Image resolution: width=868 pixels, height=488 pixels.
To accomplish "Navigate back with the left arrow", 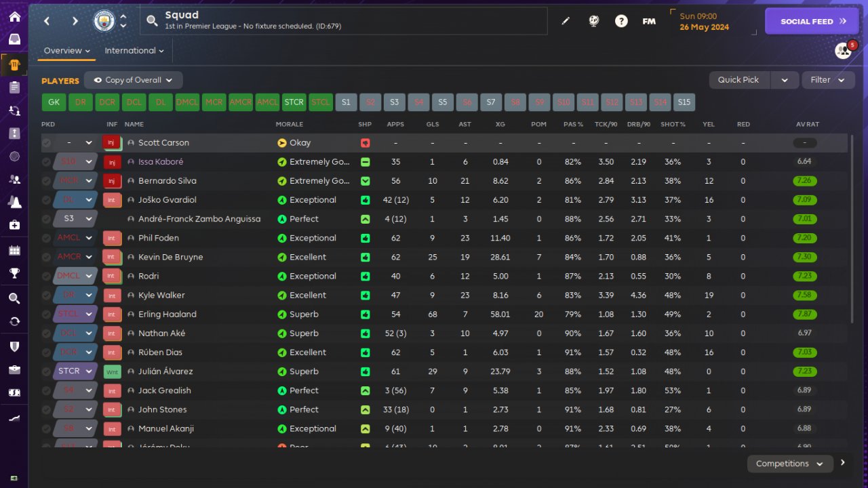I will pos(47,21).
